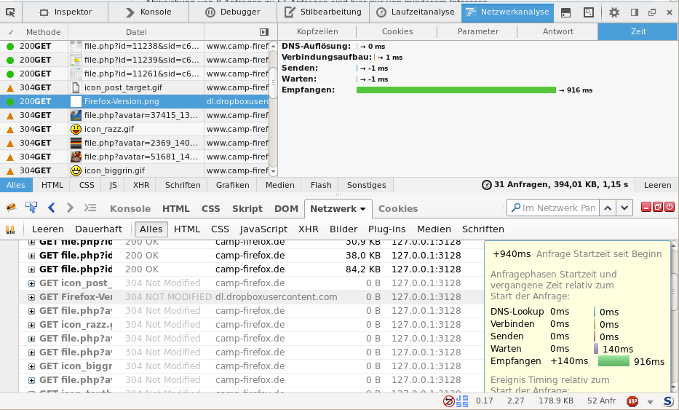Toggle the split console icon
This screenshot has width=679, height=410.
[x=566, y=12]
